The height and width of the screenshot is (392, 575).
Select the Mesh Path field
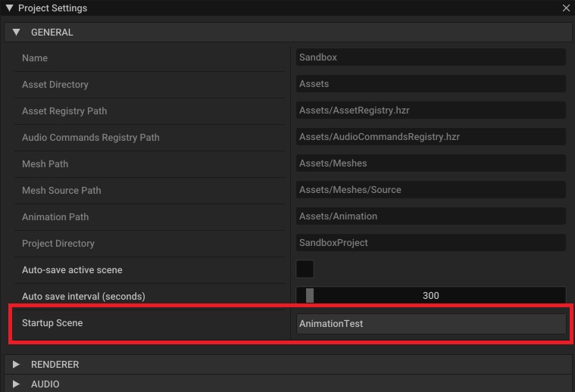coord(430,163)
